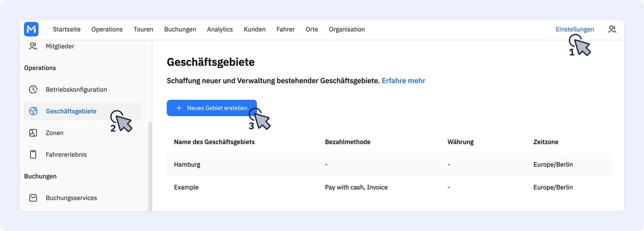Viewport: 644px width, 231px height.
Task: Go to Touren
Action: (143, 29)
